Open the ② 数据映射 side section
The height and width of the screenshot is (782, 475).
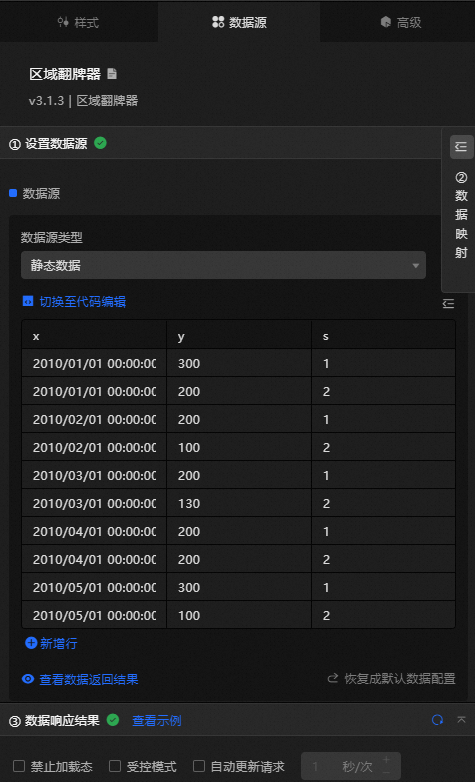click(x=461, y=215)
